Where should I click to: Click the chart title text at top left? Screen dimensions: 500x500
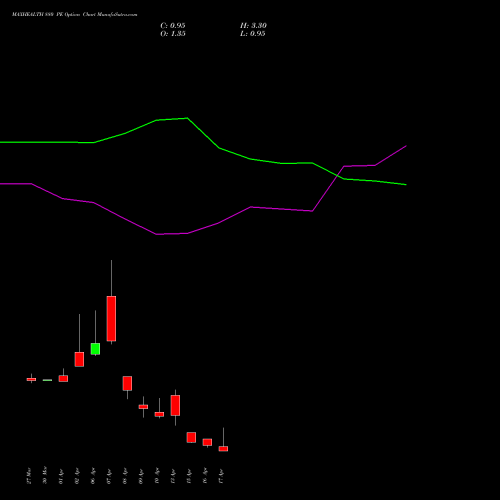click(x=74, y=15)
